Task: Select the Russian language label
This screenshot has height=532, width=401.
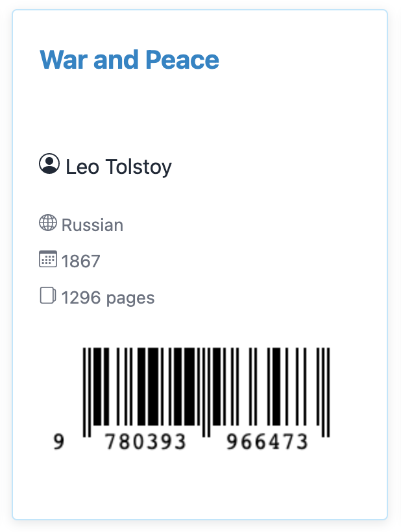Action: pos(92,225)
